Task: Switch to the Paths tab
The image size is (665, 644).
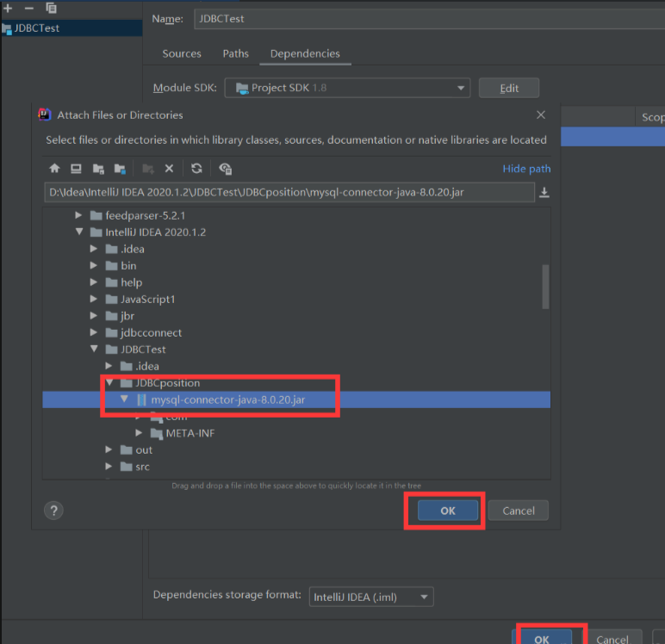Action: pos(236,54)
